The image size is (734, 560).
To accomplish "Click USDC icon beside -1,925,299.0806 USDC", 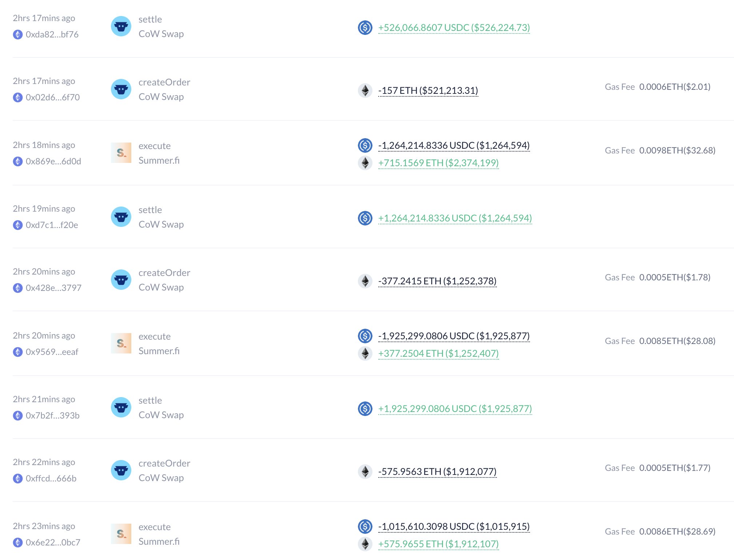I will (x=365, y=336).
